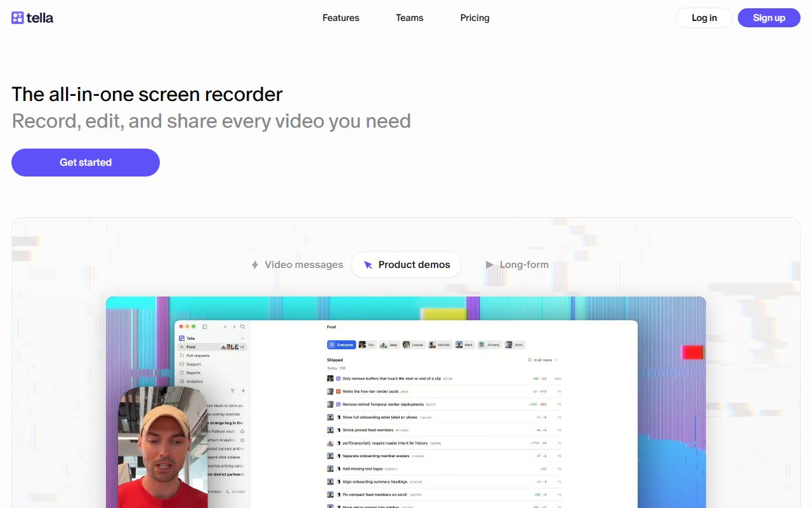Click the presenter webcam thumbnail
Viewport: 812px width, 508px height.
click(163, 447)
